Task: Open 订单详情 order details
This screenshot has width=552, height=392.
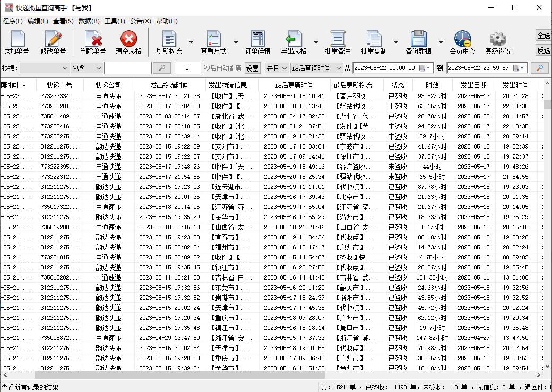Action: 258,42
